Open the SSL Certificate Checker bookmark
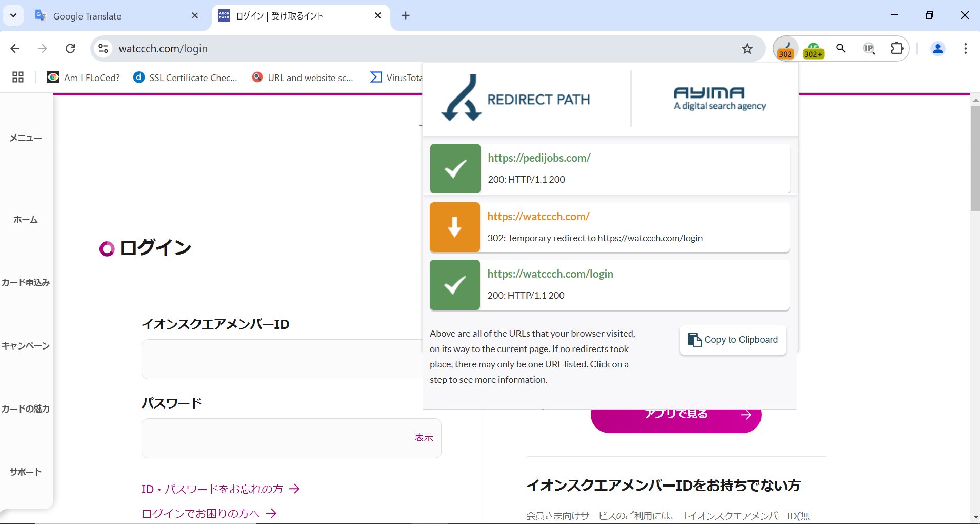 pyautogui.click(x=186, y=77)
